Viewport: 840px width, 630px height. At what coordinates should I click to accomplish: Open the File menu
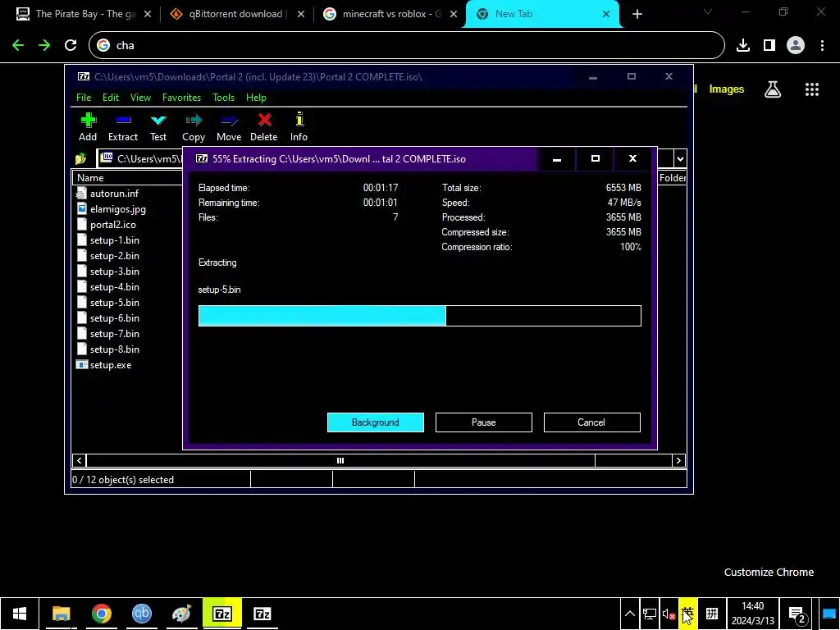[x=84, y=98]
